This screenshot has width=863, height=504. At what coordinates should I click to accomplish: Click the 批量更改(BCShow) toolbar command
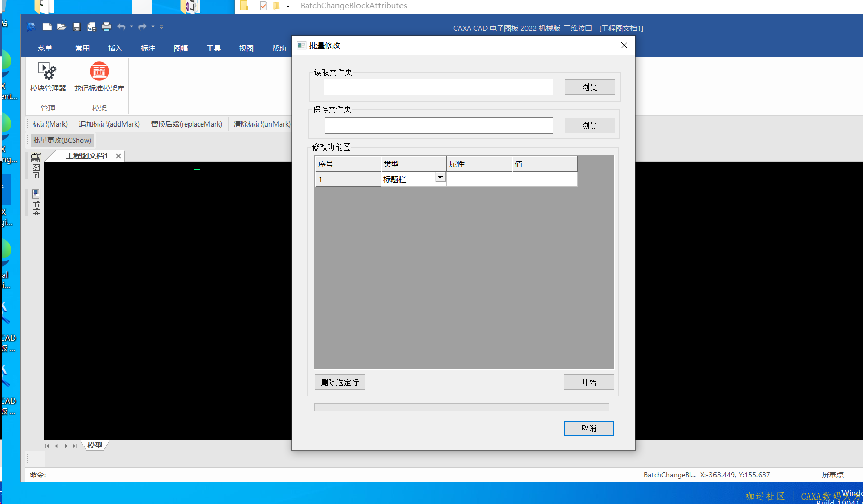(62, 140)
